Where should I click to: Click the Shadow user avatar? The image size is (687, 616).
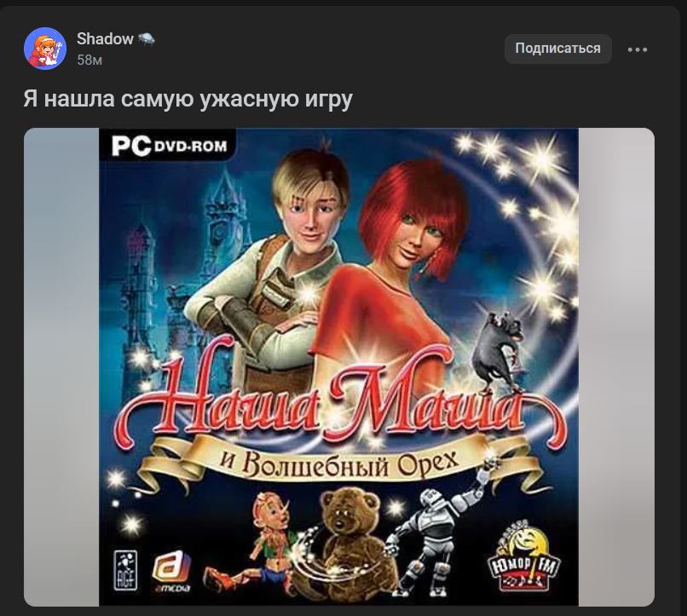[45, 49]
